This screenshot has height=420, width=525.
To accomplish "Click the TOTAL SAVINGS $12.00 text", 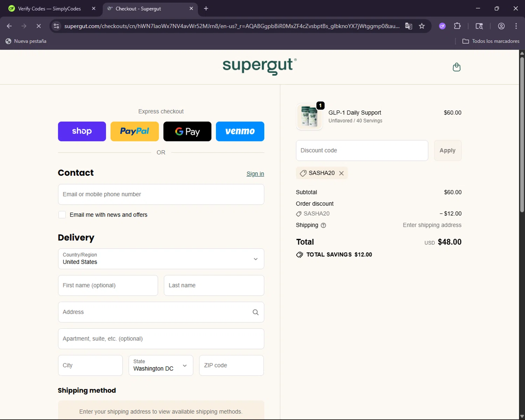I will (339, 255).
